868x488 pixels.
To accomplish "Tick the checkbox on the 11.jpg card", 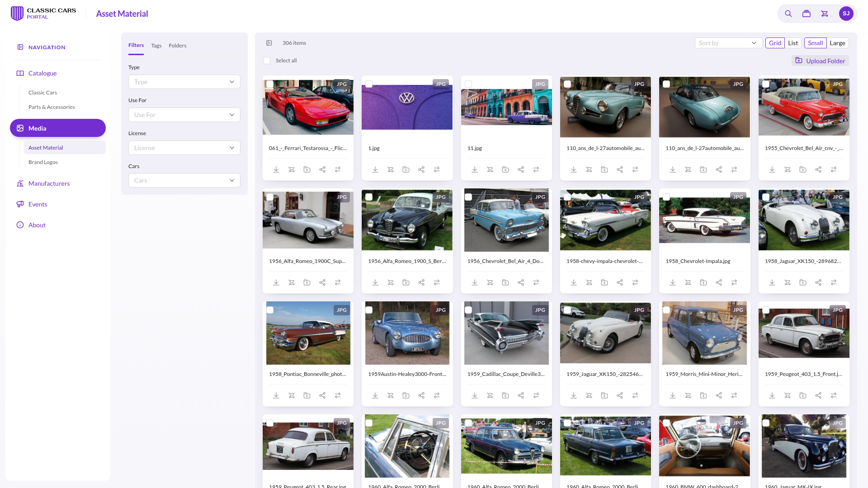I will point(468,84).
